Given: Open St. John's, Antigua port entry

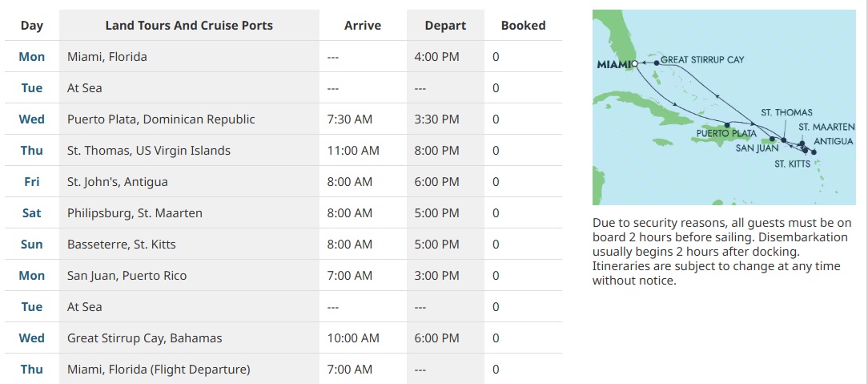Looking at the screenshot, I should (x=118, y=182).
